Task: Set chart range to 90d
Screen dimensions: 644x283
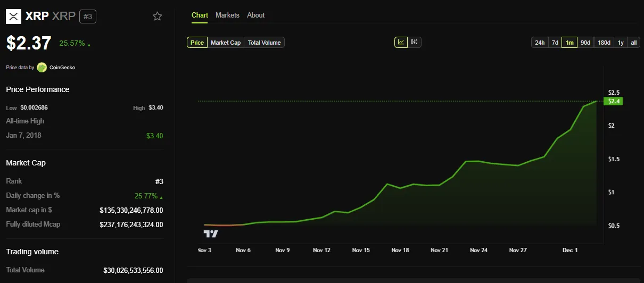Action: [585, 43]
